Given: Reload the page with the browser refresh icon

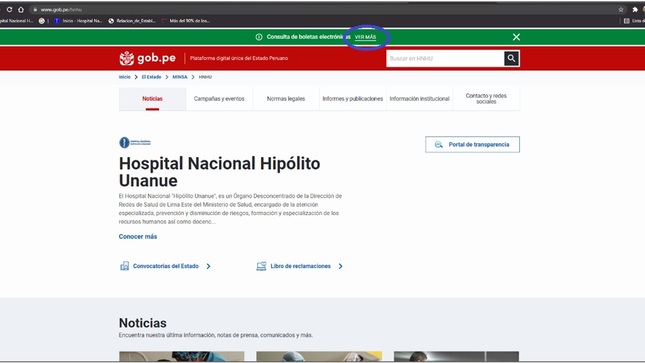Looking at the screenshot, I should (x=9, y=9).
